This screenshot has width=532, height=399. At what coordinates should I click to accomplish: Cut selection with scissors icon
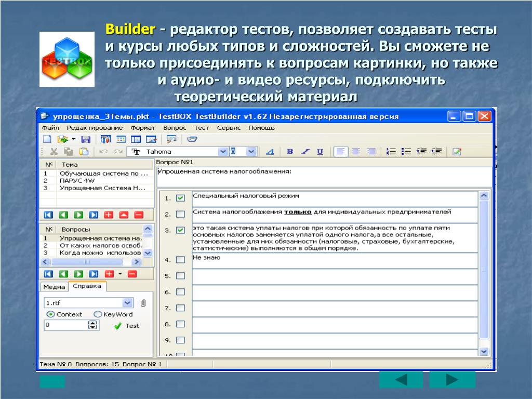point(54,152)
